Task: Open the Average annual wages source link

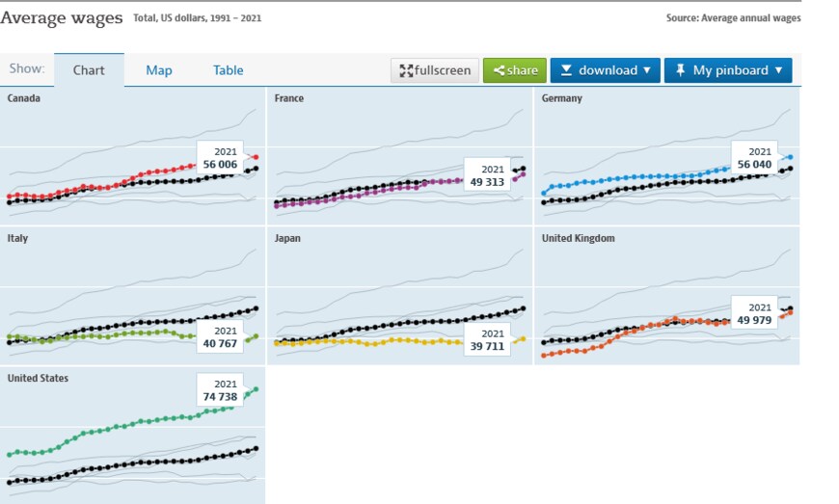Action: tap(751, 18)
